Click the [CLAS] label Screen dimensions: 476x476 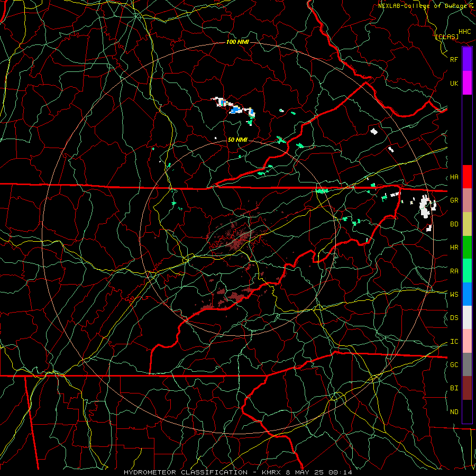(447, 36)
